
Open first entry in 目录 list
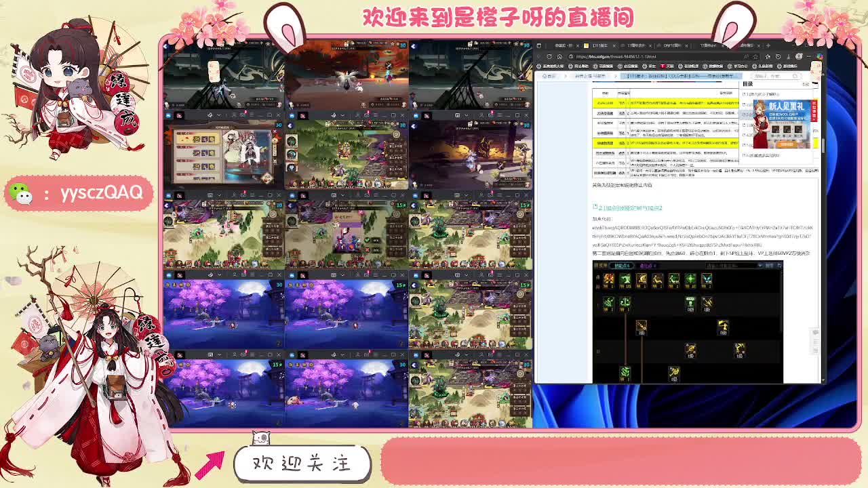(760, 94)
